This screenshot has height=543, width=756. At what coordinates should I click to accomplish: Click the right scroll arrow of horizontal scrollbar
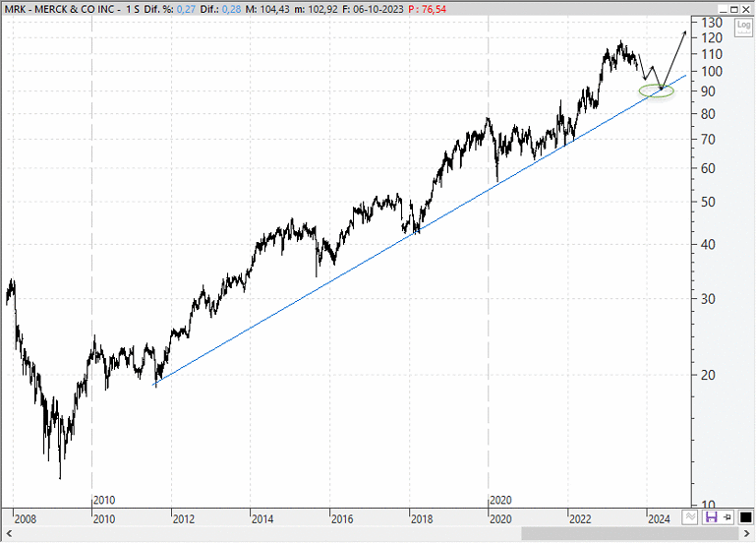[x=748, y=533]
